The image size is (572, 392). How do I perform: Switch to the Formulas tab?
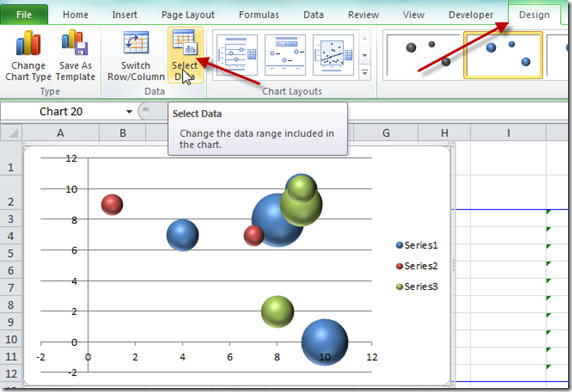[259, 15]
